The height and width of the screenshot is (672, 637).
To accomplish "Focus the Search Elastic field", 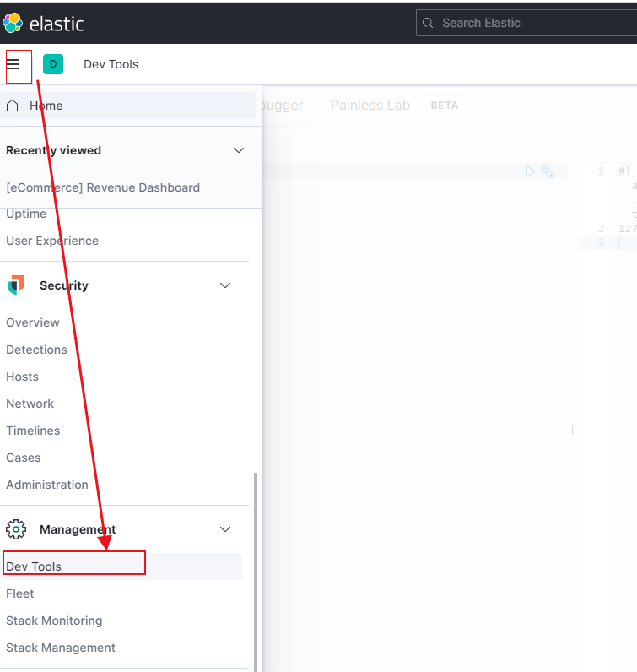I will click(526, 23).
